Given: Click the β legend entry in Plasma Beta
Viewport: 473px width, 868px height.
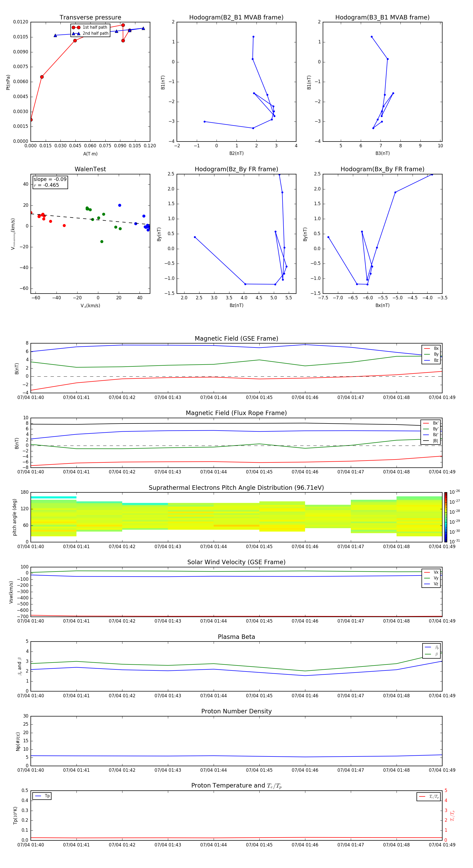Looking at the screenshot, I should pos(431,654).
